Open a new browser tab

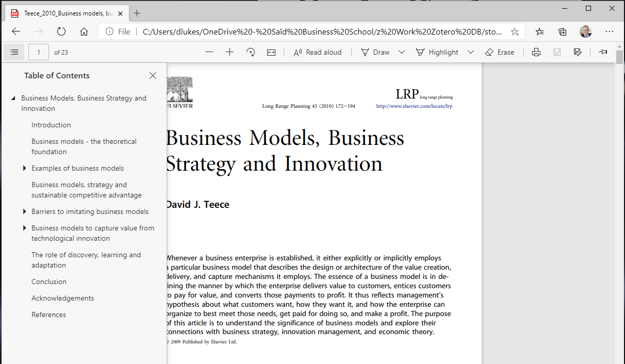tap(137, 13)
